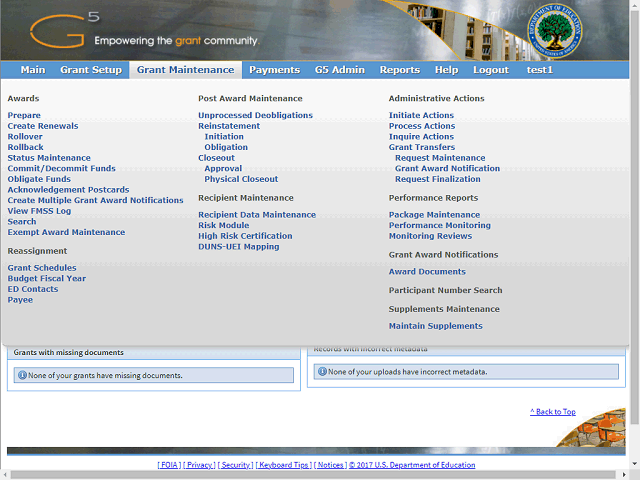Open the Privacy footer link
The height and width of the screenshot is (480, 640).
[x=199, y=465]
